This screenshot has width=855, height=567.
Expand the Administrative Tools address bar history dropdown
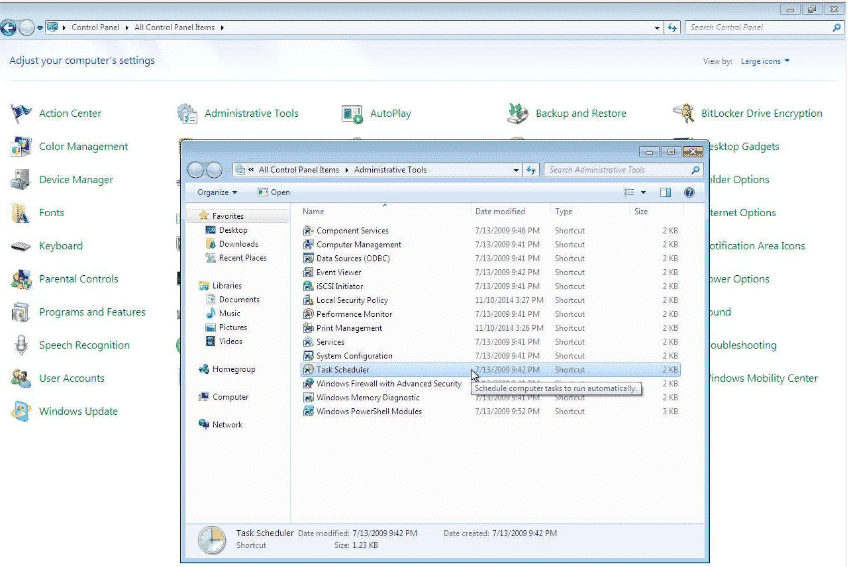point(516,170)
